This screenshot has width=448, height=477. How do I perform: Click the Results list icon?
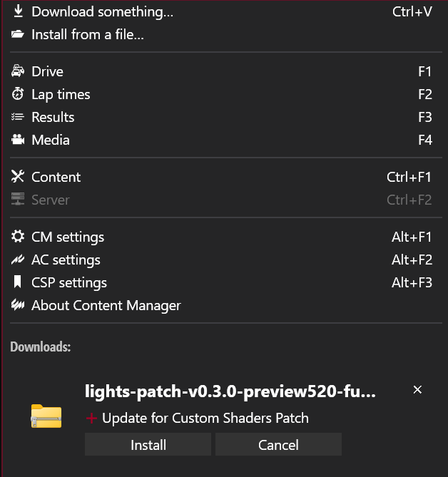18,116
